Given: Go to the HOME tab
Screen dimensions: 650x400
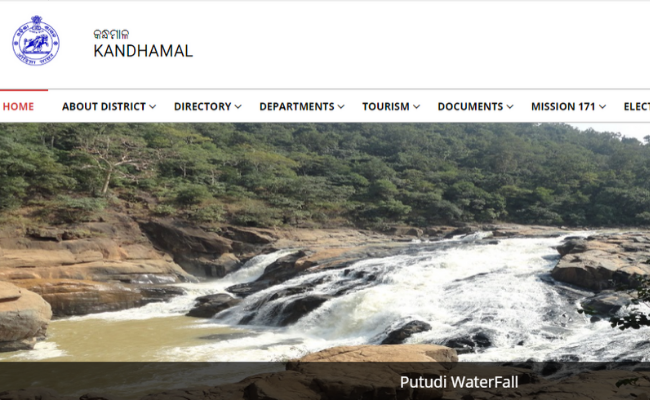Looking at the screenshot, I should (x=18, y=107).
